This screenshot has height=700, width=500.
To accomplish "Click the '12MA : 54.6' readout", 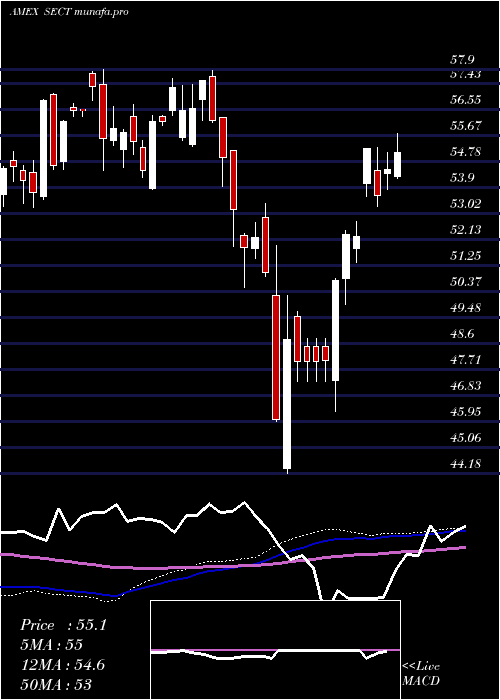I will click(62, 664).
